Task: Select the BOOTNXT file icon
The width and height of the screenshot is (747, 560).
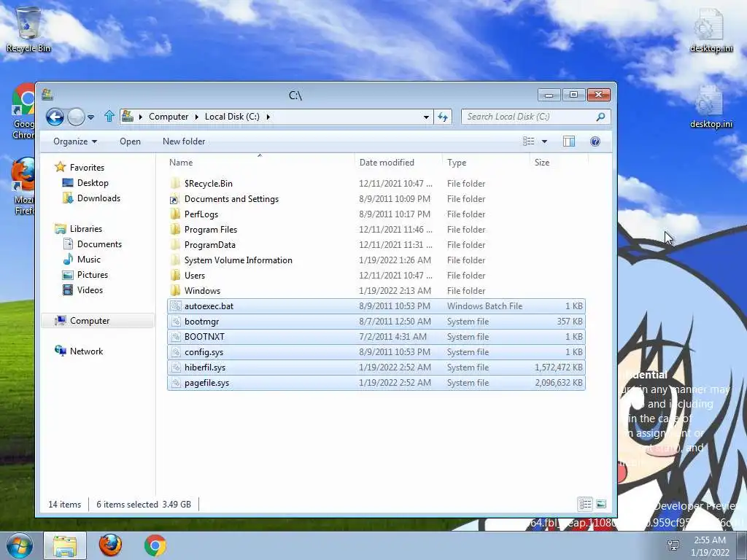Action: click(176, 337)
